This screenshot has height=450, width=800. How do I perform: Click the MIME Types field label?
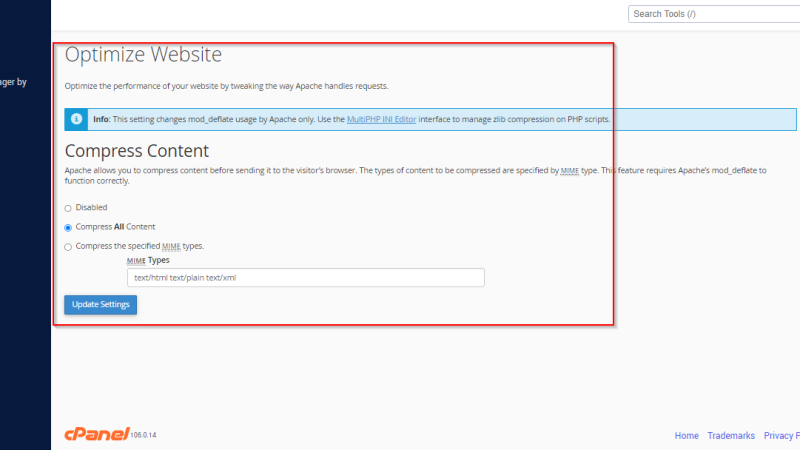coord(148,260)
